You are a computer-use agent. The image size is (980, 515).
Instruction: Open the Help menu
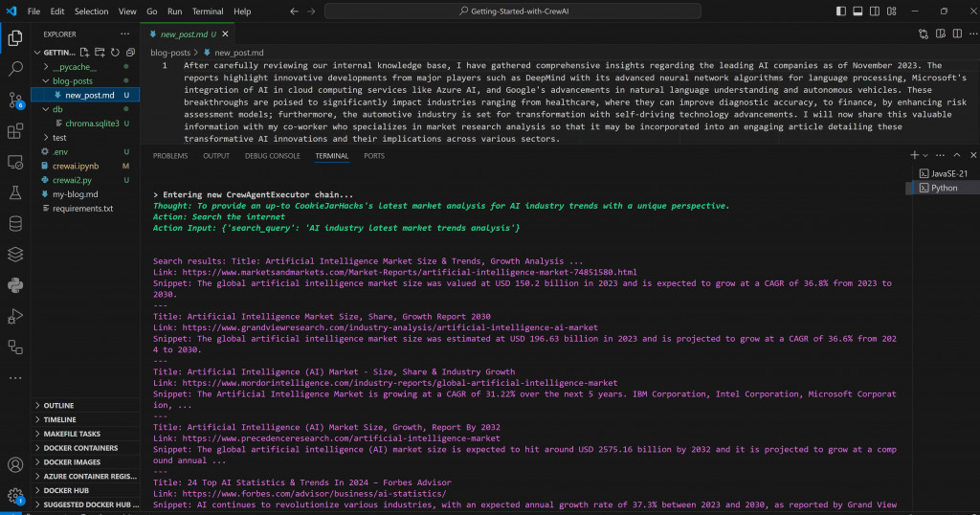point(242,11)
